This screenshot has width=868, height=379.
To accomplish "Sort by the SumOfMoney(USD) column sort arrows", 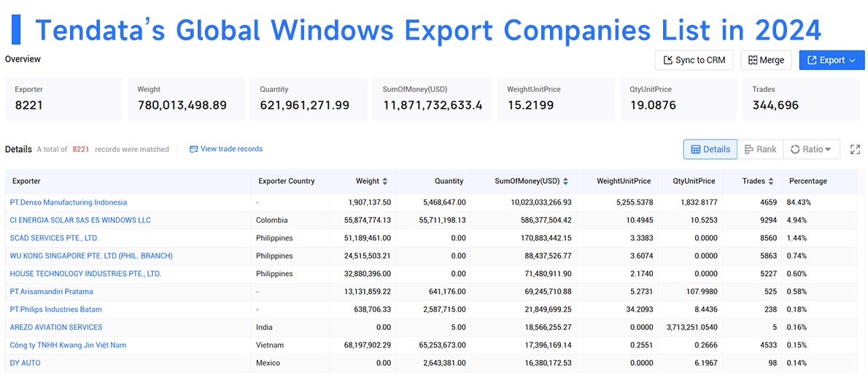I will click(565, 181).
